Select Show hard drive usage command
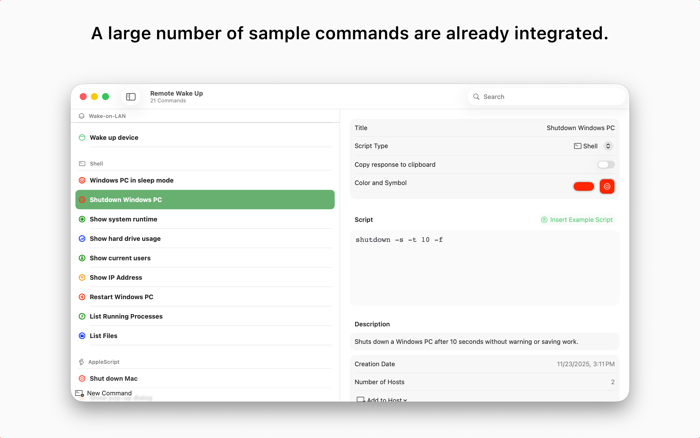Screen dimensions: 700x438 (205, 238)
